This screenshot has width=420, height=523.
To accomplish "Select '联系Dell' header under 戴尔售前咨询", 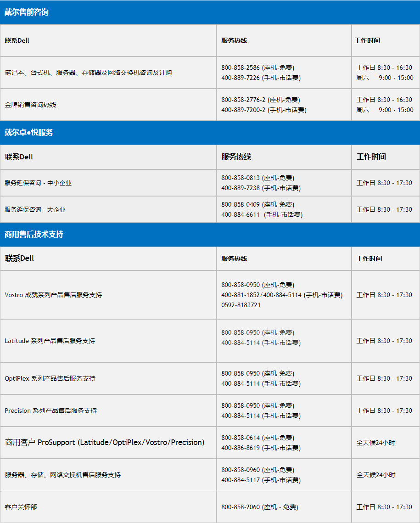I will (x=17, y=40).
